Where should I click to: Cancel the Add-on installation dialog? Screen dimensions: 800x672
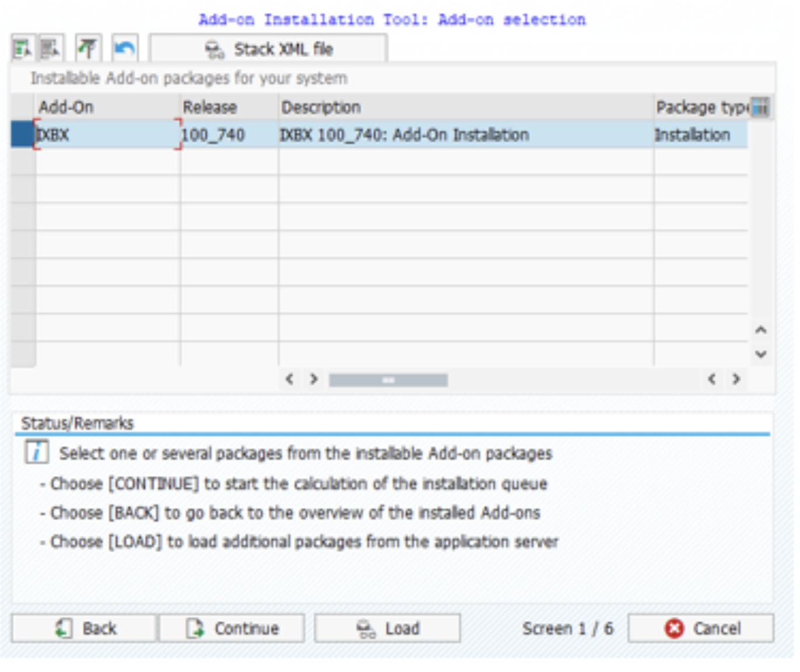pos(701,628)
